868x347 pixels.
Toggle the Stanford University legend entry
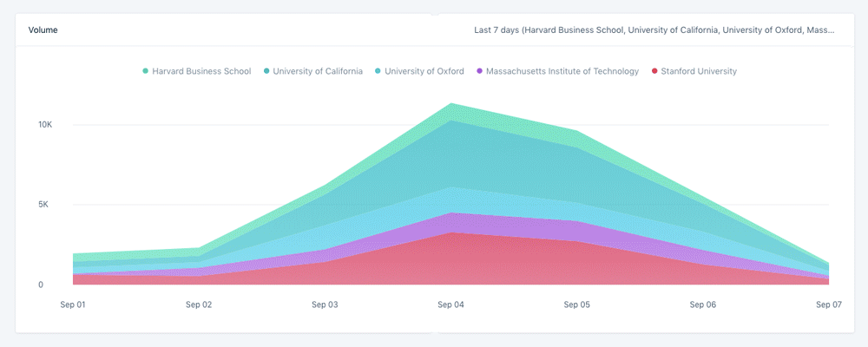coord(694,71)
